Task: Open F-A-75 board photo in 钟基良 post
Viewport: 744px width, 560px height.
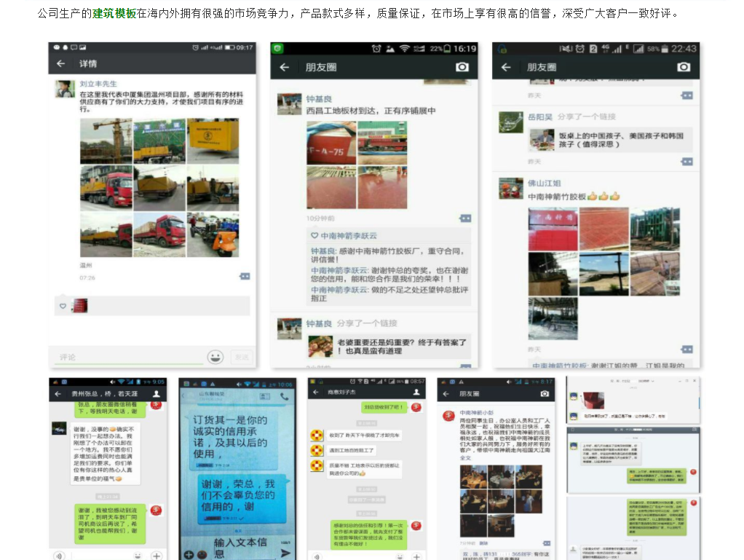Action: tap(331, 142)
